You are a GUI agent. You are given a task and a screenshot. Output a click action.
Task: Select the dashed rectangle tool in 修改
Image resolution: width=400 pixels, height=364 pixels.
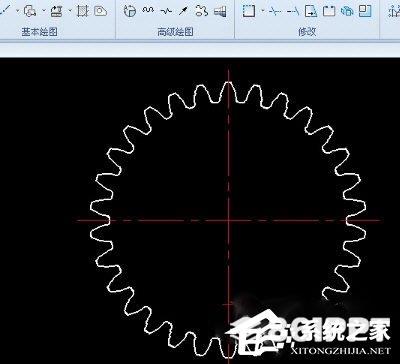pos(249,11)
